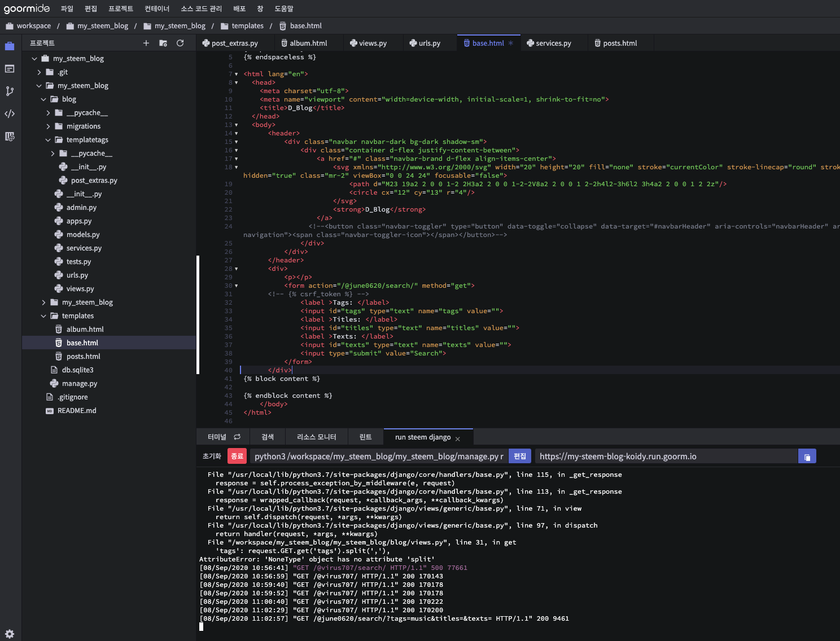Refresh the project tree
This screenshot has width=840, height=641.
(180, 43)
